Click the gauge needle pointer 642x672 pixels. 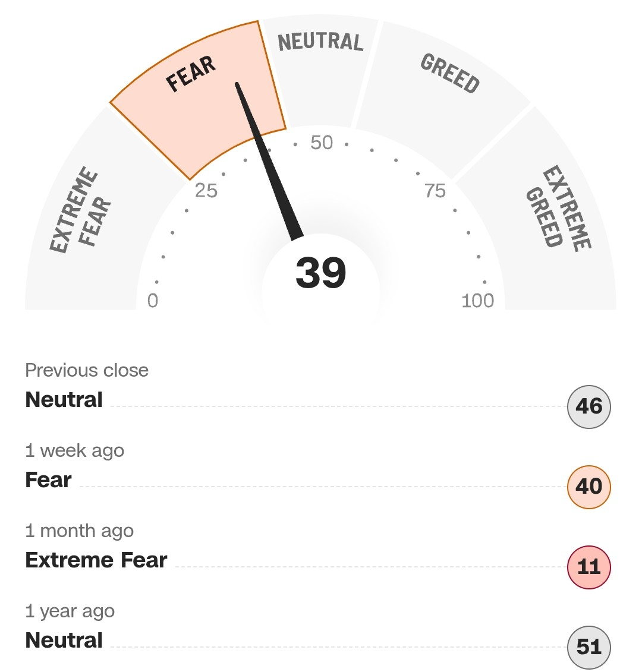click(269, 161)
